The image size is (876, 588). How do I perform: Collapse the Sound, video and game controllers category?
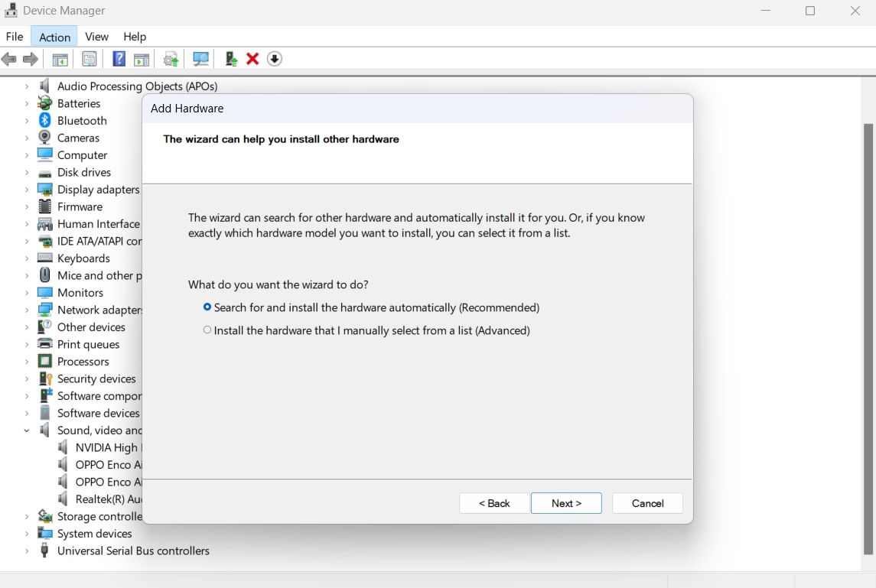coord(25,430)
